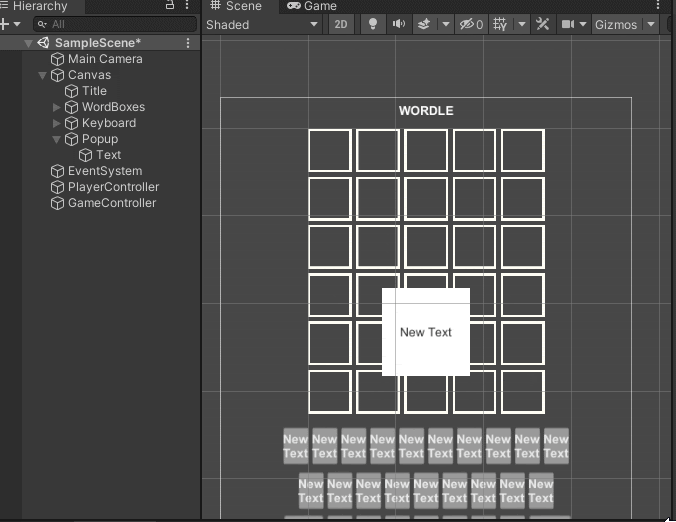
Task: Open Gizmos dropdown arrow
Action: tap(651, 24)
